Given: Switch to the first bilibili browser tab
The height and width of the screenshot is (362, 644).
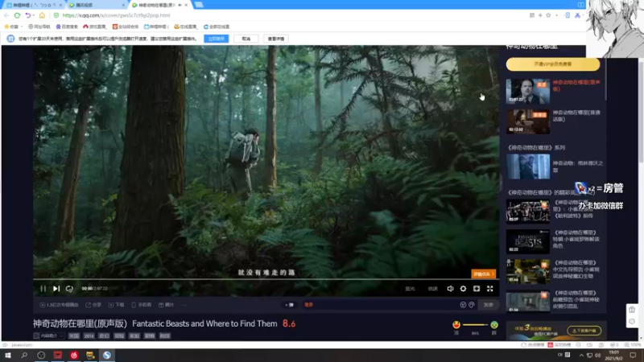Looking at the screenshot, I should (33, 5).
